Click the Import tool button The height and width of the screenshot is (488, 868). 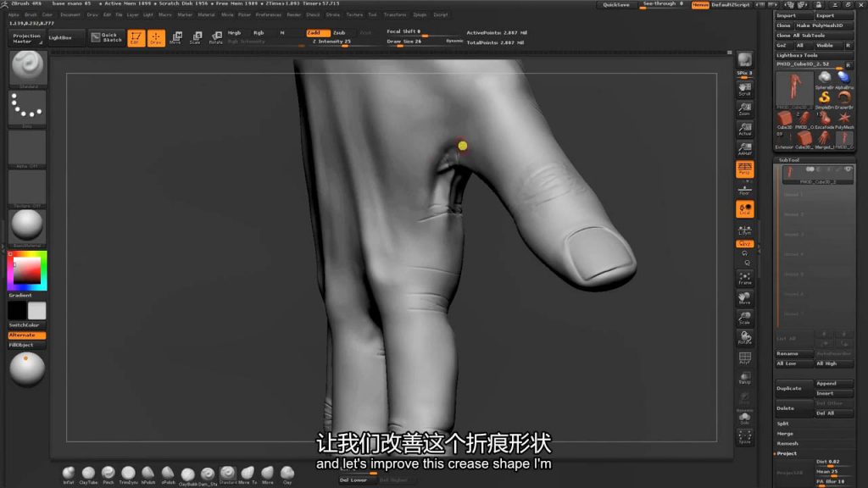click(x=793, y=15)
